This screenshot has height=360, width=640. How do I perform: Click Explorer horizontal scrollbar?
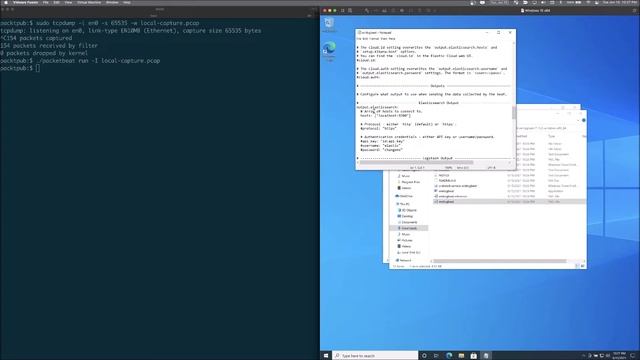(x=500, y=261)
